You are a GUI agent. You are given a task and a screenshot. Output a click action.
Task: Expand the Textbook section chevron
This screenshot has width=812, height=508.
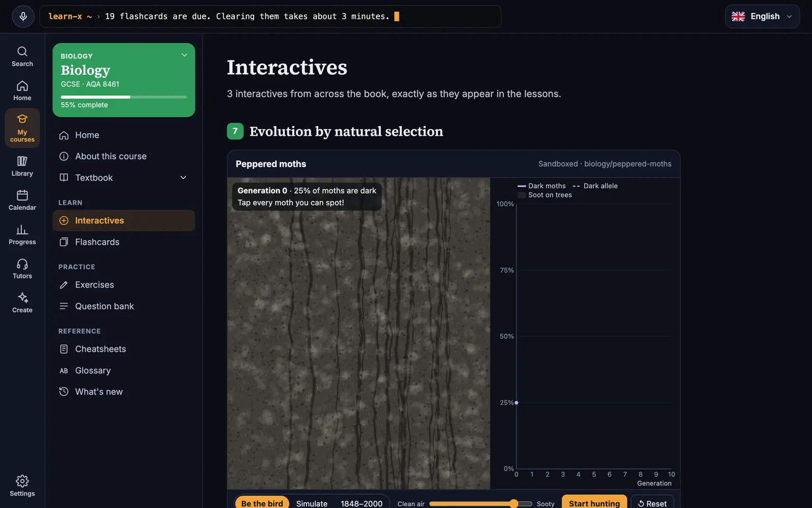click(183, 178)
